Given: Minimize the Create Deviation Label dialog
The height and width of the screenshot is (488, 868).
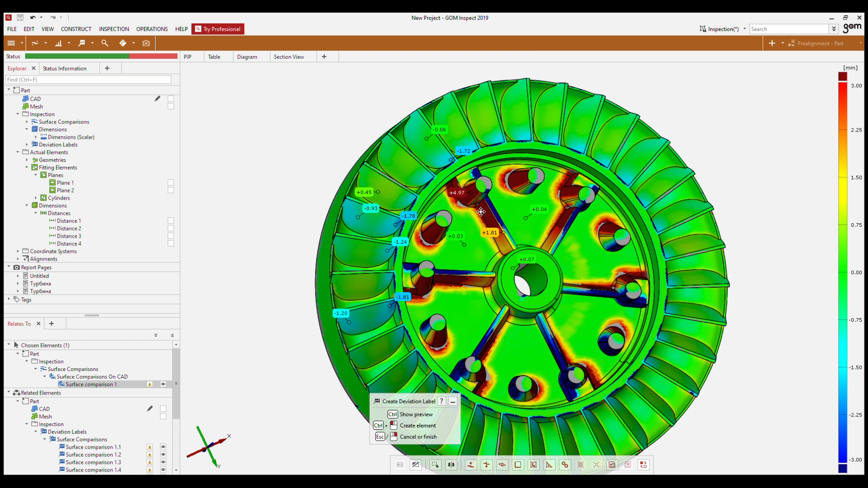Looking at the screenshot, I should [x=453, y=401].
